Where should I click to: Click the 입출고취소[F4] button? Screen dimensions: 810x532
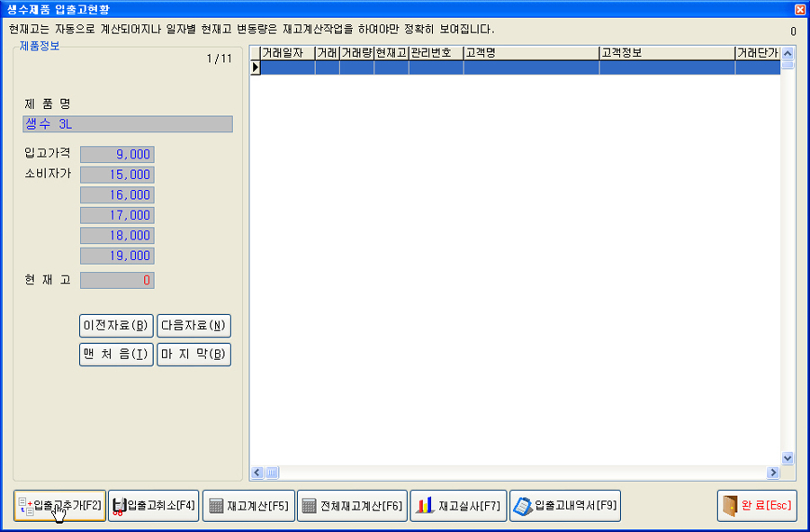(153, 506)
